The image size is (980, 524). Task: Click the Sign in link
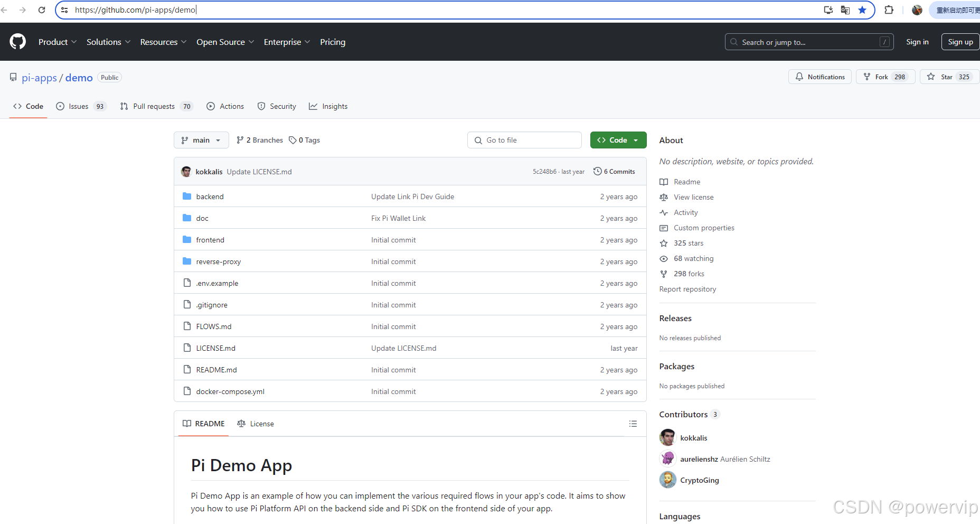click(x=917, y=42)
